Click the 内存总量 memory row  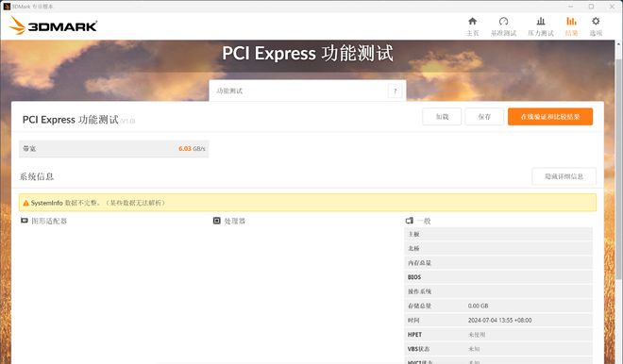(498, 263)
